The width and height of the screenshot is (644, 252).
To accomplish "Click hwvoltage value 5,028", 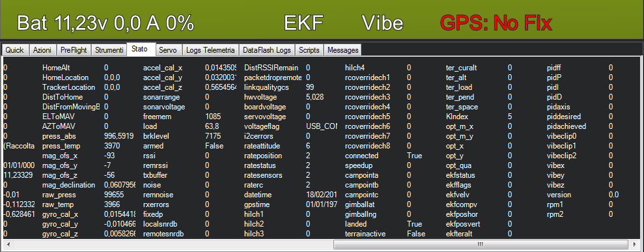I will pos(315,97).
